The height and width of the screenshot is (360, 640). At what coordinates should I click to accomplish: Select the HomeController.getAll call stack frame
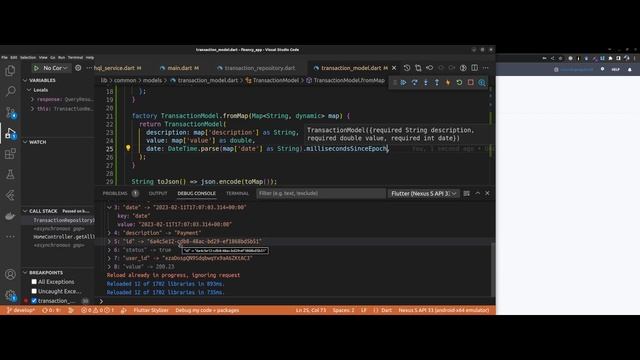click(x=64, y=237)
